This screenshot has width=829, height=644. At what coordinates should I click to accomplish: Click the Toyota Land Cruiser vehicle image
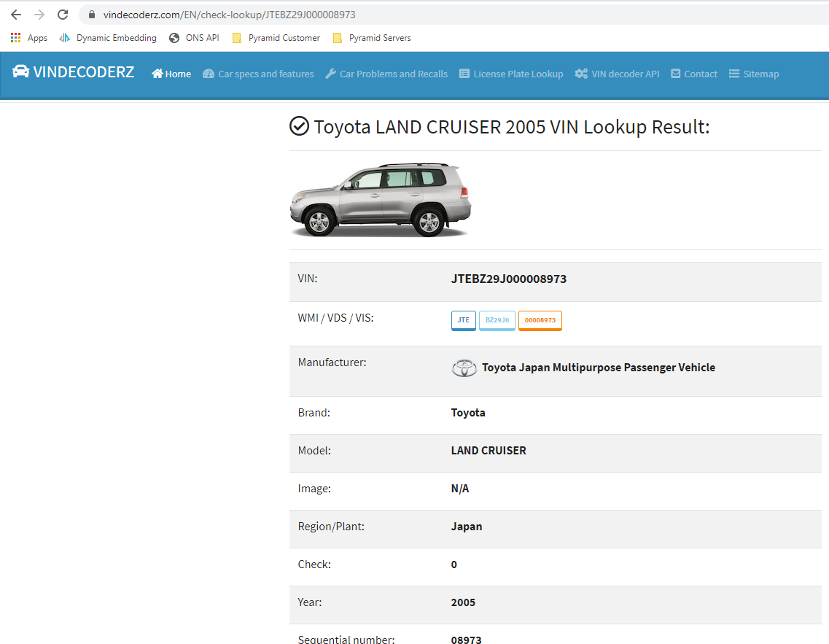[x=380, y=200]
